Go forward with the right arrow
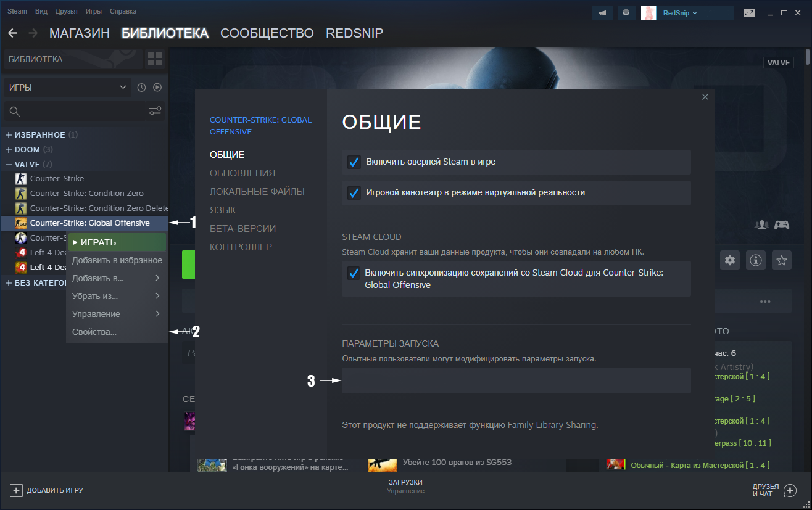This screenshot has height=510, width=812. 33,33
